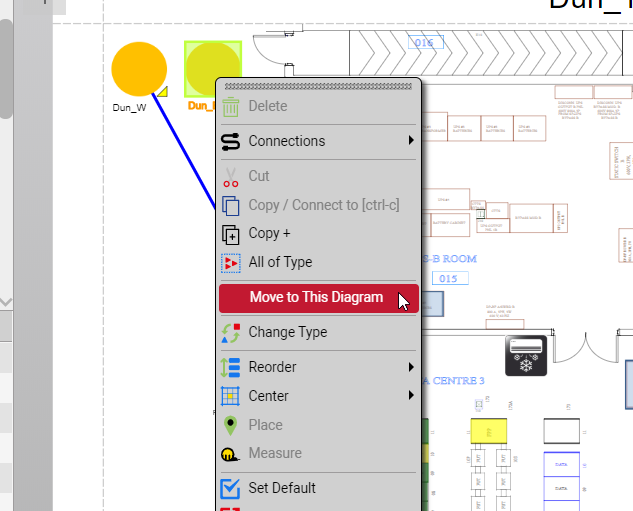
Task: Choose the Measure tape icon
Action: 231,454
